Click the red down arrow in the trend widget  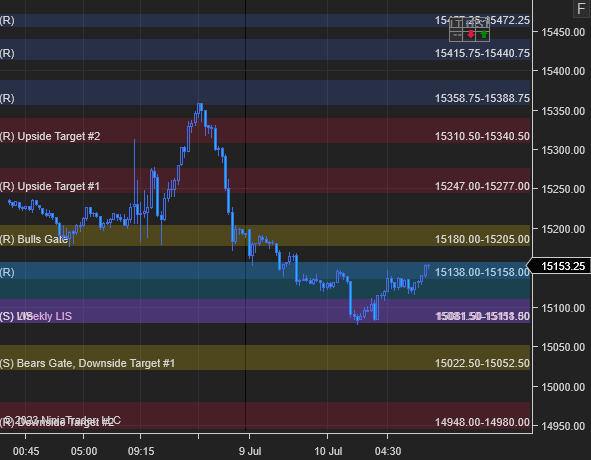coord(470,35)
